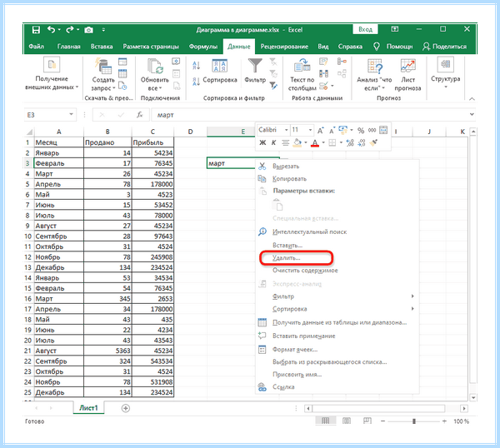The width and height of the screenshot is (500, 448).
Task: Click cell with Сентябрь in row 10
Action: click(58, 236)
